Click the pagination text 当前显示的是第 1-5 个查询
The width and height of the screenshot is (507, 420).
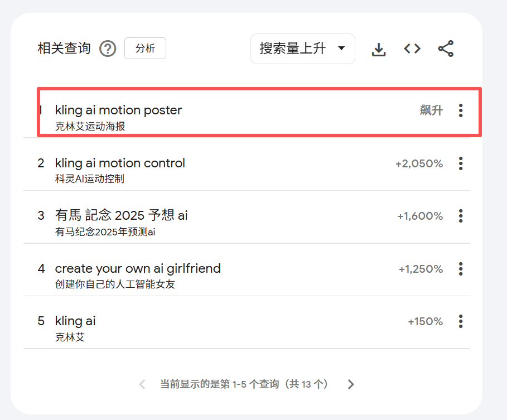[x=220, y=384]
